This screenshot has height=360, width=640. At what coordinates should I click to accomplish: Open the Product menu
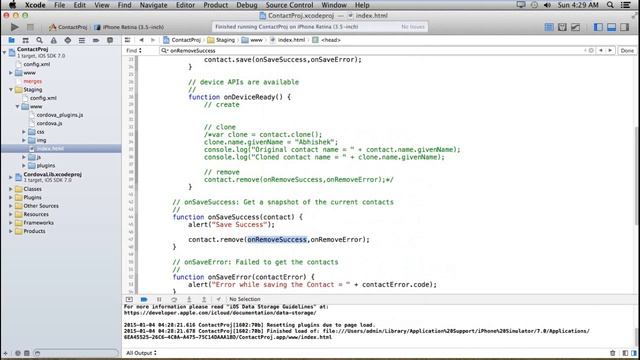[216, 5]
